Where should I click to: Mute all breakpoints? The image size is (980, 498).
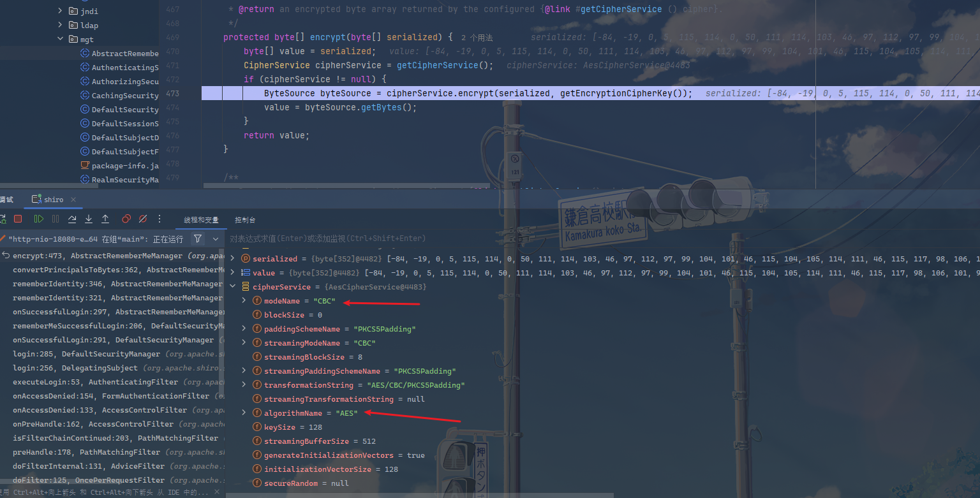pos(143,219)
